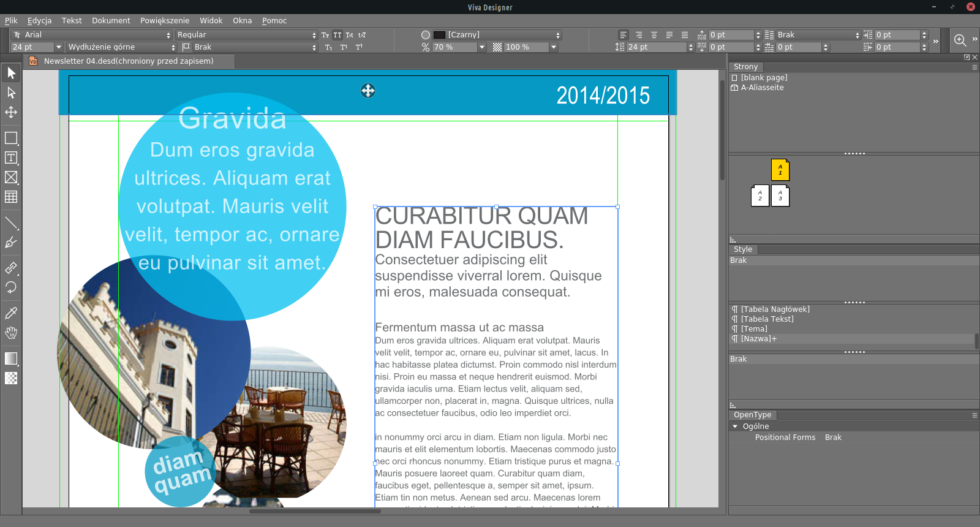Click the opacity checkerboard icon beside 100 %
Screen dimensions: 980x527
coord(497,47)
